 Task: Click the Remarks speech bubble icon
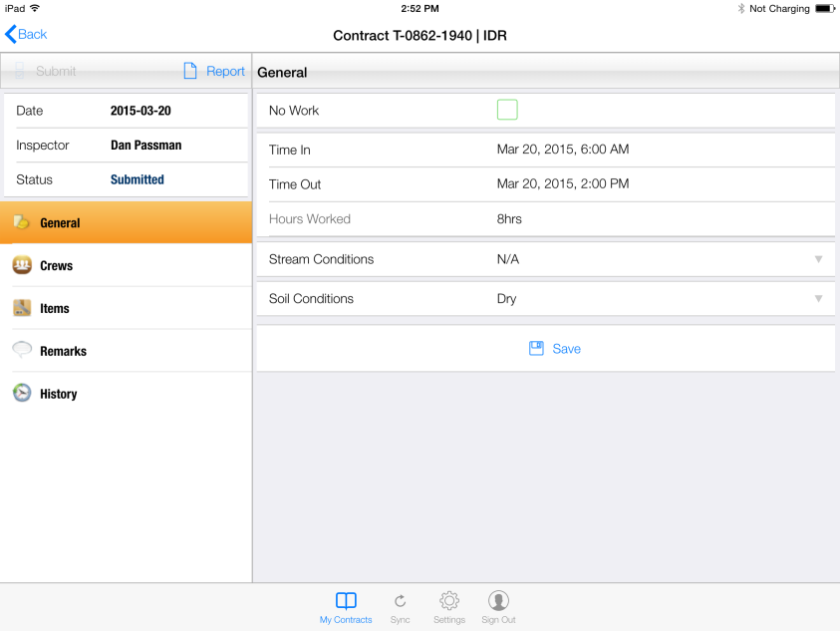click(x=22, y=350)
